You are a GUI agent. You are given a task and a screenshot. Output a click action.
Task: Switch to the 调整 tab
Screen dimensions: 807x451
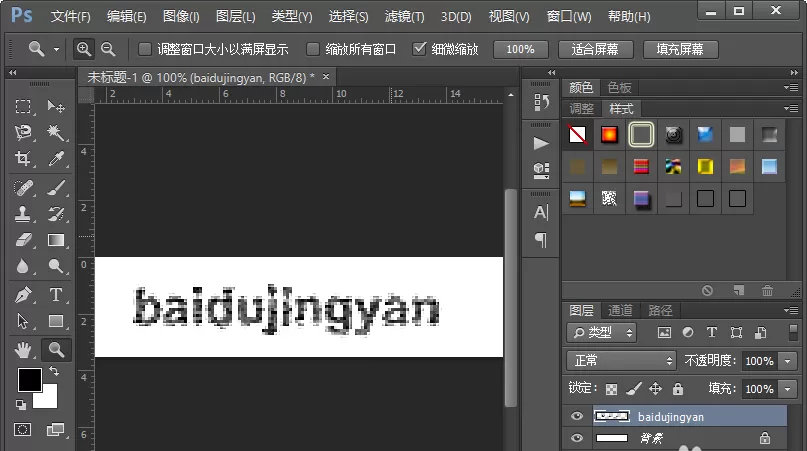coord(582,109)
